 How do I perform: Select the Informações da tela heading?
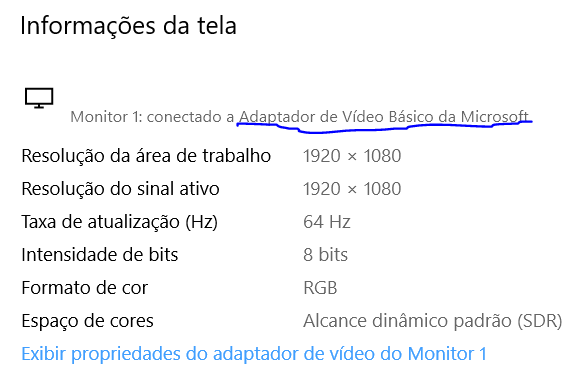(x=128, y=26)
